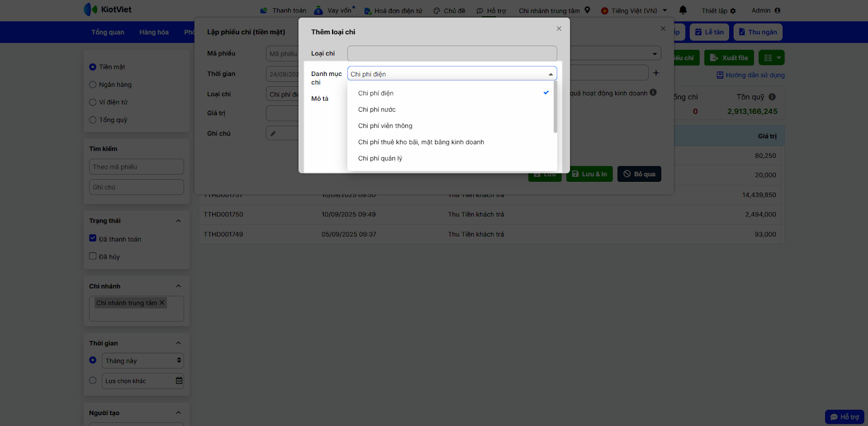This screenshot has width=868, height=426.
Task: Close the Lập phiếu chi dialog
Action: (x=663, y=28)
